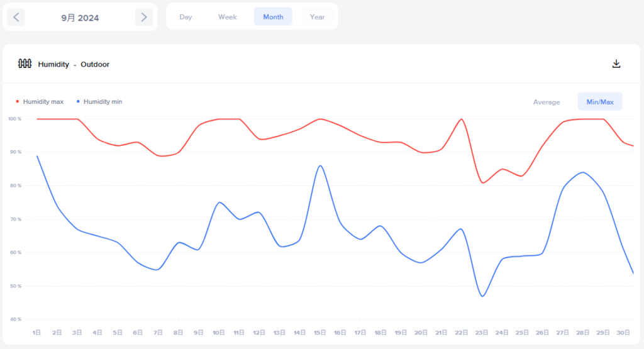644x349 pixels.
Task: Download the humidity chart data
Action: click(616, 64)
